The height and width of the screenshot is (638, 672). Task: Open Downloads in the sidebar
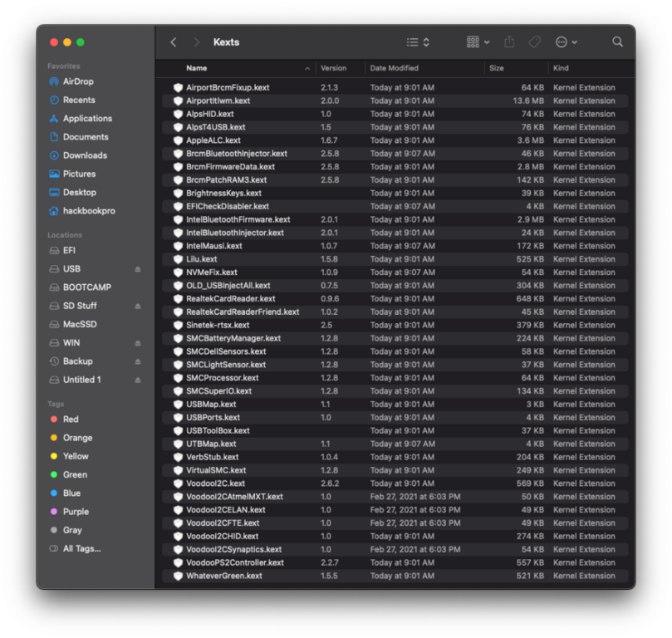(x=85, y=155)
